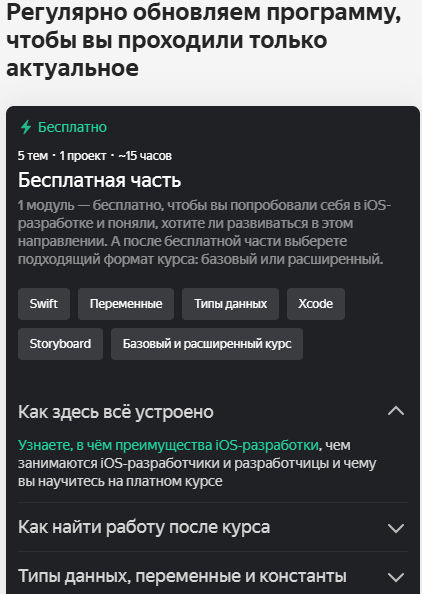Viewport: 422px width, 594px height.
Task: Select the Базовый и расширенный курс tag
Action: pyautogui.click(x=207, y=344)
